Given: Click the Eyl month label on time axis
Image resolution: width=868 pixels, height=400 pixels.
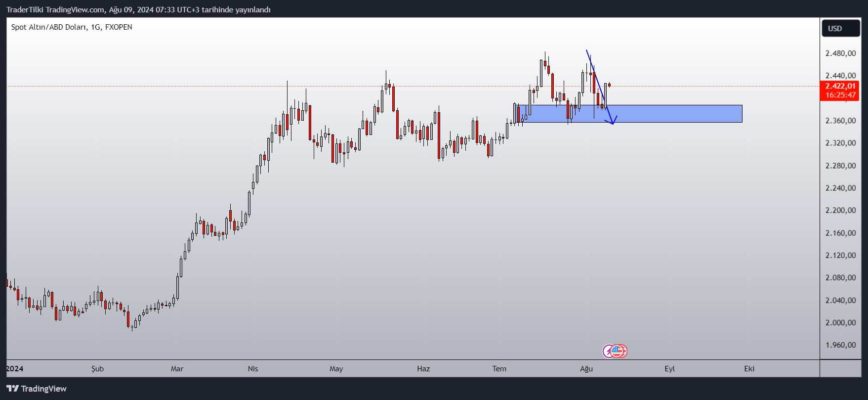Looking at the screenshot, I should tap(669, 369).
